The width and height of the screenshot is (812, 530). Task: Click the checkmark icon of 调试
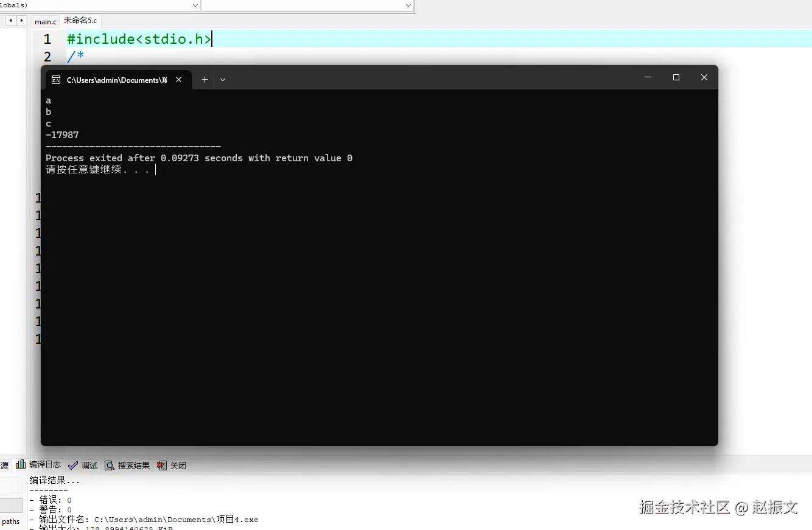click(x=73, y=465)
